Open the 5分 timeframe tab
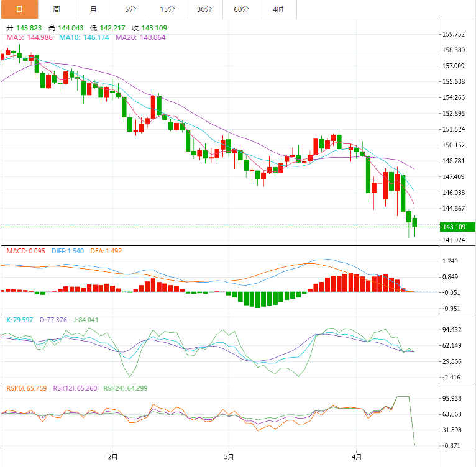Viewport: 476px width, 467px height. click(130, 9)
